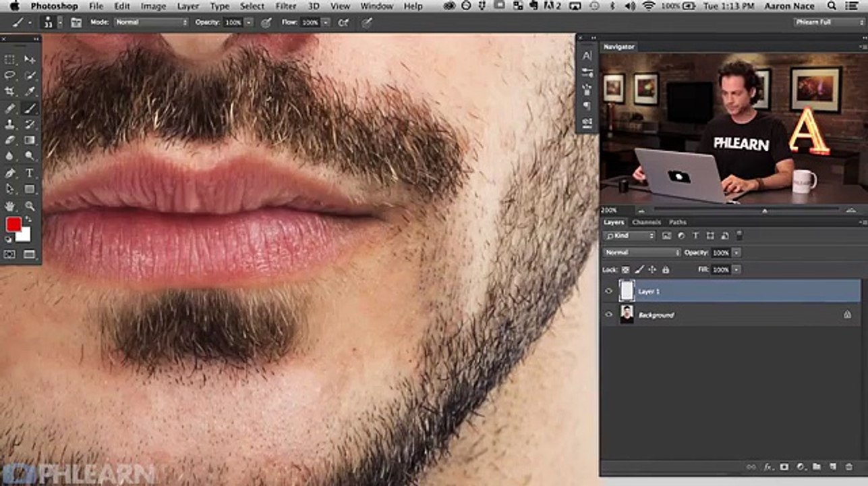Select the Gradient tool

(30, 140)
